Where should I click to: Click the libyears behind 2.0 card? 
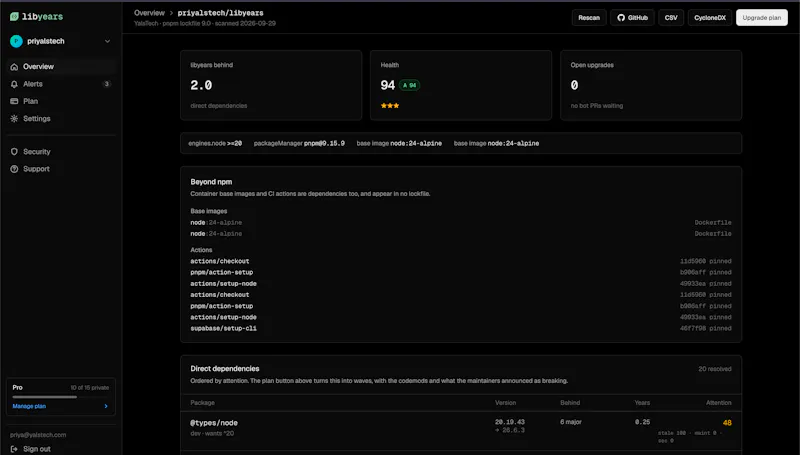pos(271,85)
